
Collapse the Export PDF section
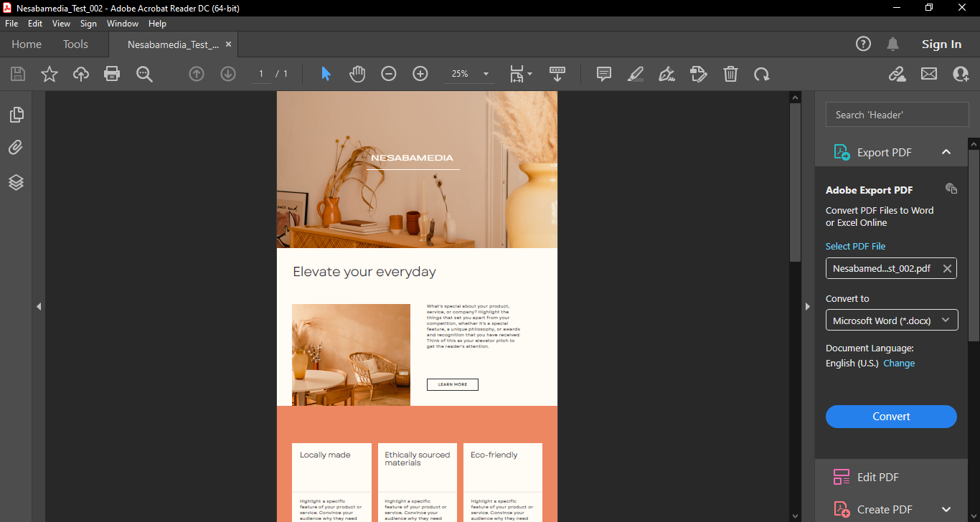point(946,152)
